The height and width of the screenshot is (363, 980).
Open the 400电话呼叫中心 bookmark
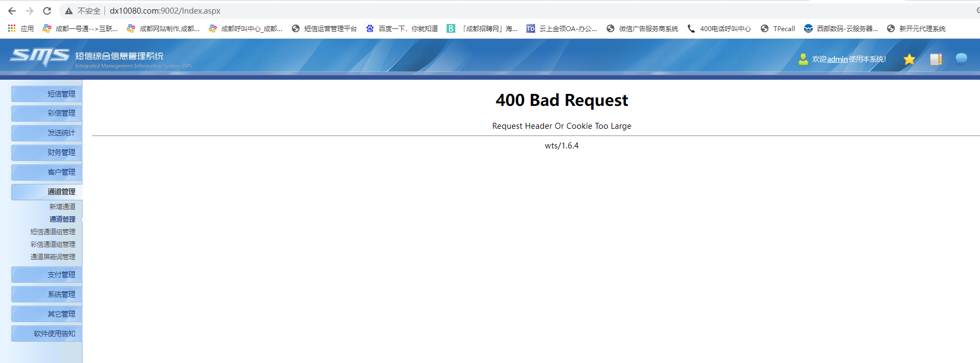[719, 28]
